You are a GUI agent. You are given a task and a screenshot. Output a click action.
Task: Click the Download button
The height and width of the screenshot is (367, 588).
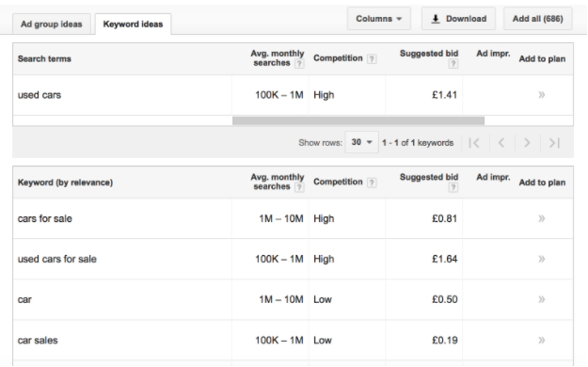tap(458, 19)
